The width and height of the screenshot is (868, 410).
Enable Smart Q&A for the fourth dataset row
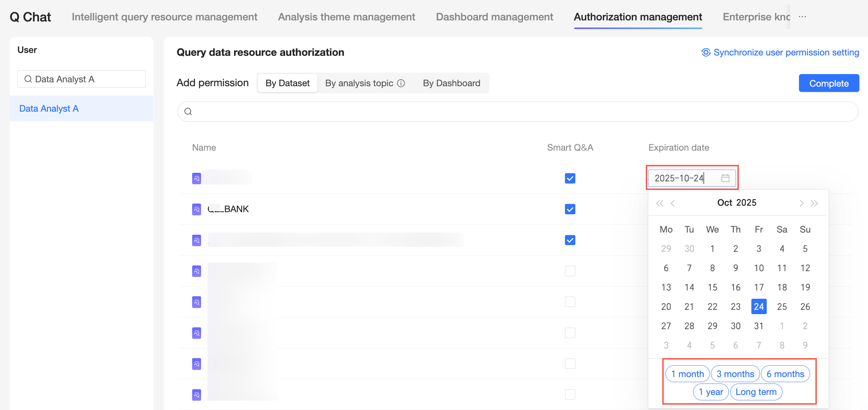570,271
